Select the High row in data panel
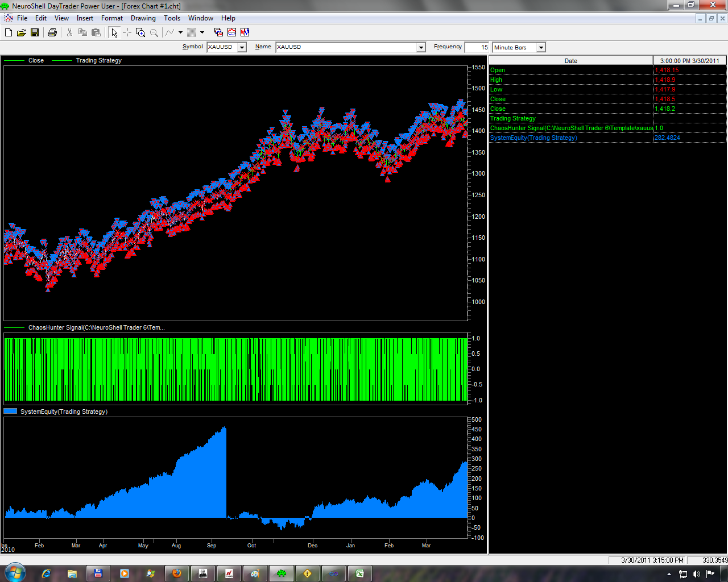The image size is (728, 582). [607, 80]
